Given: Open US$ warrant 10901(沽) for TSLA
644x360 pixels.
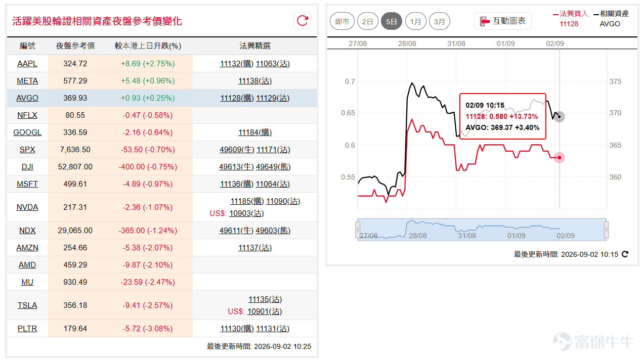Looking at the screenshot, I should coord(265,311).
